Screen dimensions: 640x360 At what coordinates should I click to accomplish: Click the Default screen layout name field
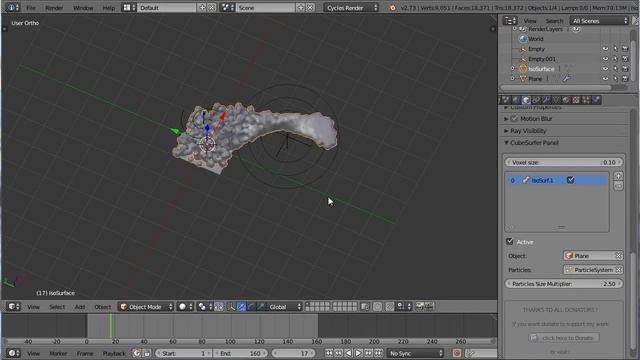[167, 7]
